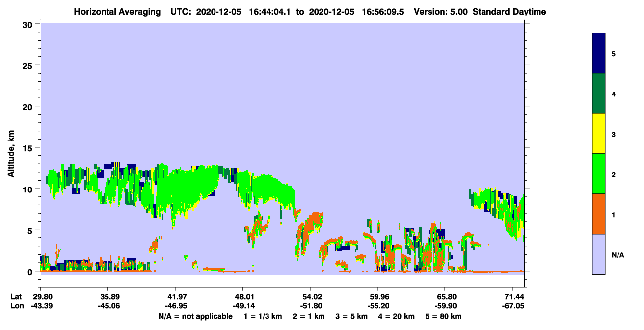
Task: Click the 15 km altitude tick label
Action: click(x=29, y=148)
